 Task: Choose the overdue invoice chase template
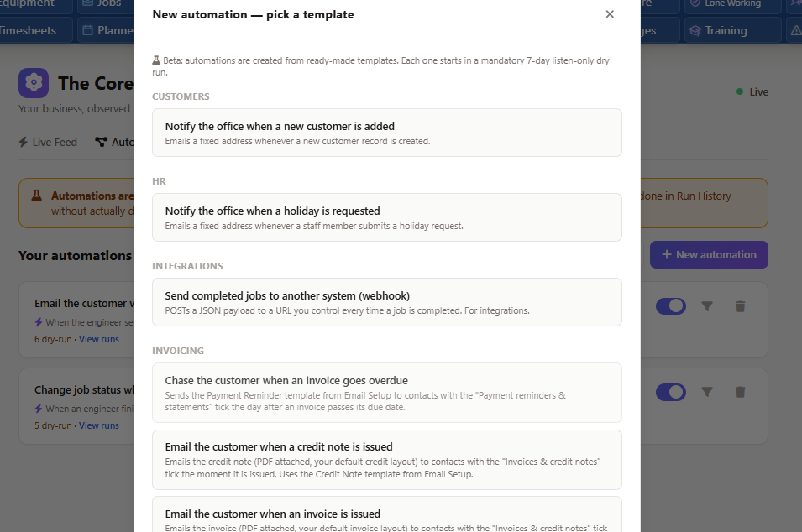(386, 393)
